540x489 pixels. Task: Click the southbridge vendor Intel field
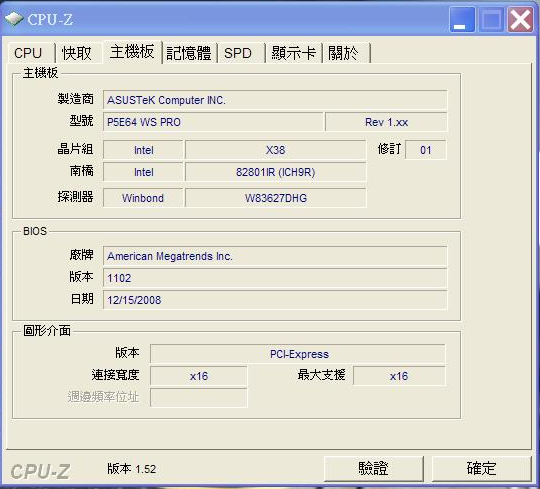click(x=143, y=172)
